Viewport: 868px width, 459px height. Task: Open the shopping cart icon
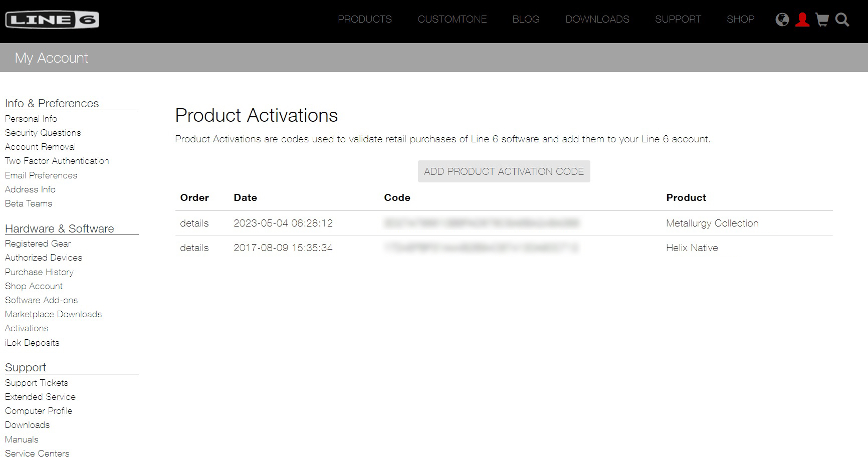[x=822, y=20]
